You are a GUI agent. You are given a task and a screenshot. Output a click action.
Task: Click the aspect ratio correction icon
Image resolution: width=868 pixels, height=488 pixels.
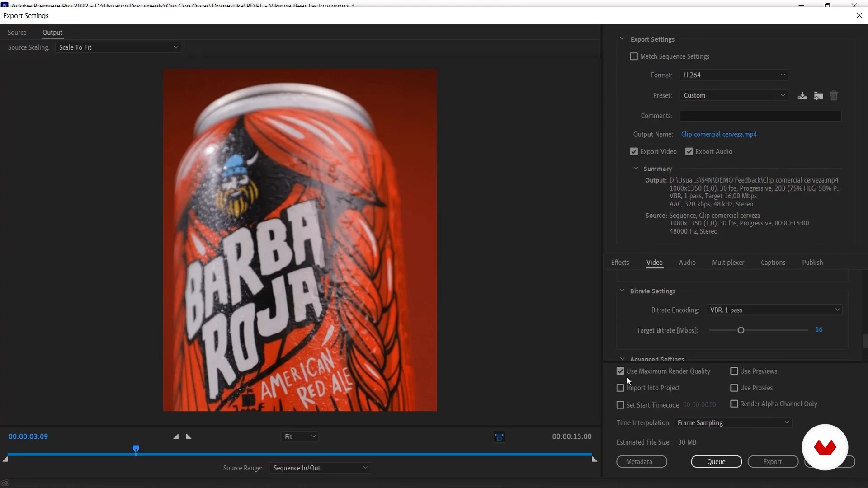pos(499,437)
